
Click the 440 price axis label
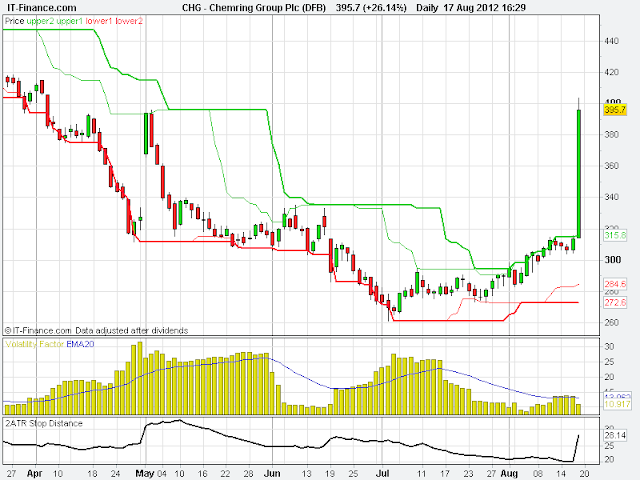coord(611,41)
